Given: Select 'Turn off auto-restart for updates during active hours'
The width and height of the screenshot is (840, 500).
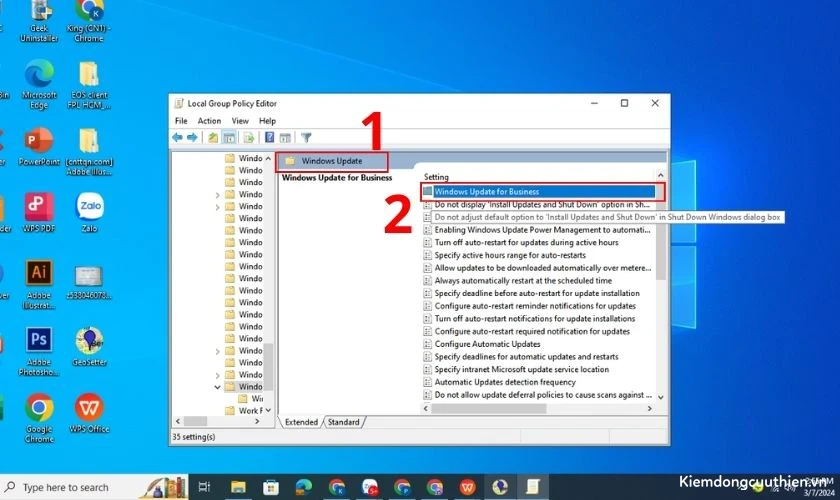Looking at the screenshot, I should pyautogui.click(x=521, y=243).
